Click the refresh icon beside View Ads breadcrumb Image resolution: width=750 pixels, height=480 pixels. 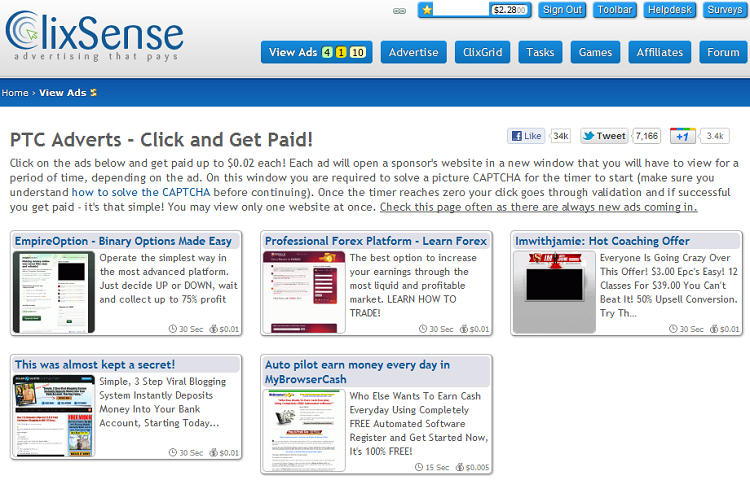(93, 92)
